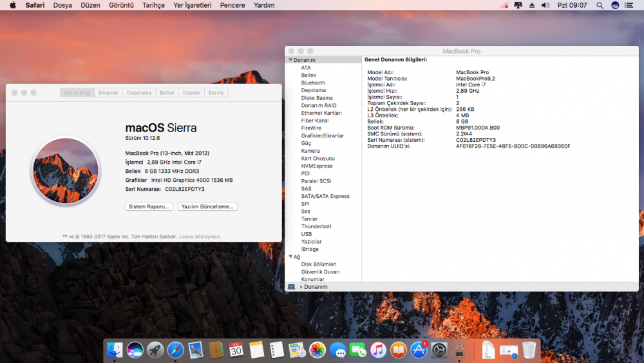
Task: Collapse the Ağ section triangle
Action: [290, 257]
